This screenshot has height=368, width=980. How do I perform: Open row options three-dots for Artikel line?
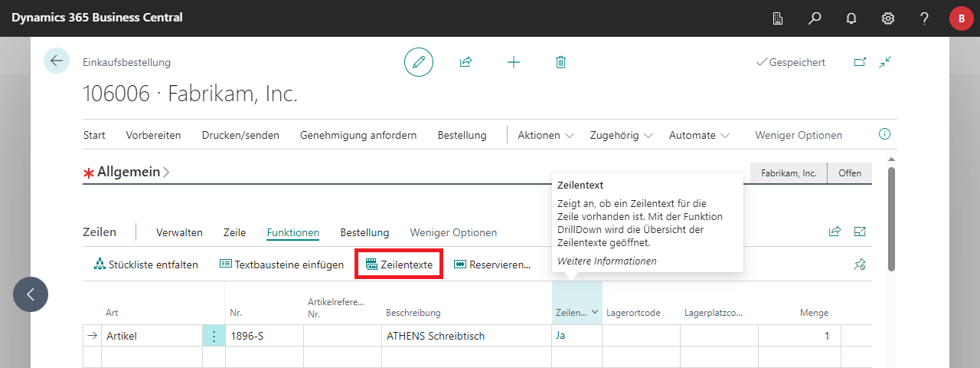coord(214,336)
